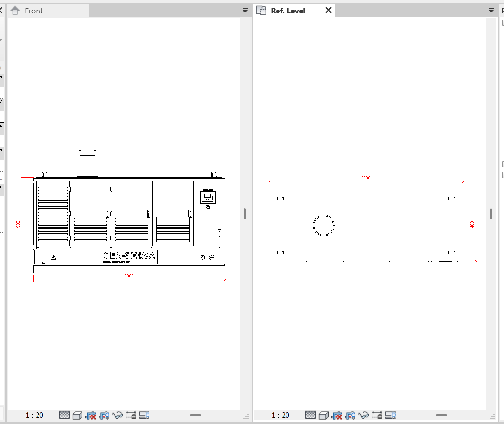This screenshot has height=424, width=504.
Task: Open Detail Level in Ref. Level control bar
Action: pyautogui.click(x=311, y=415)
